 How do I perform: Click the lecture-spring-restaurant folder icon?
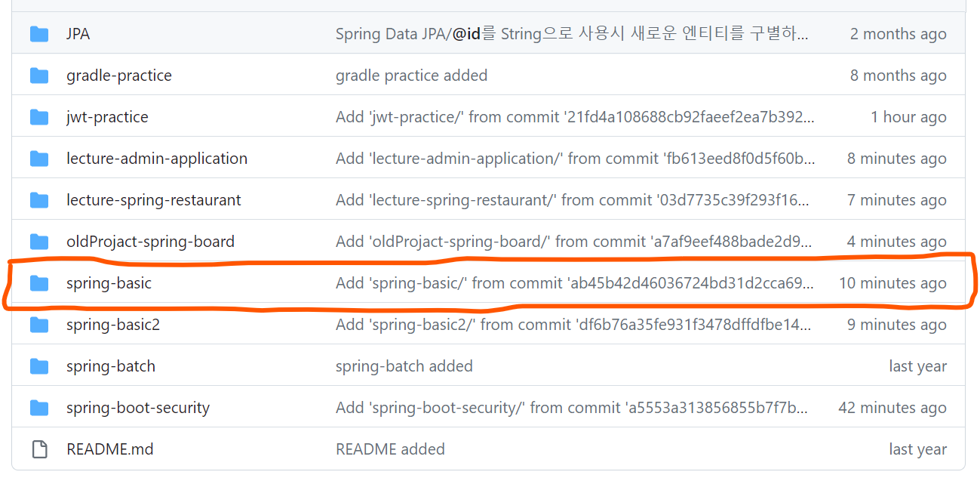(39, 200)
